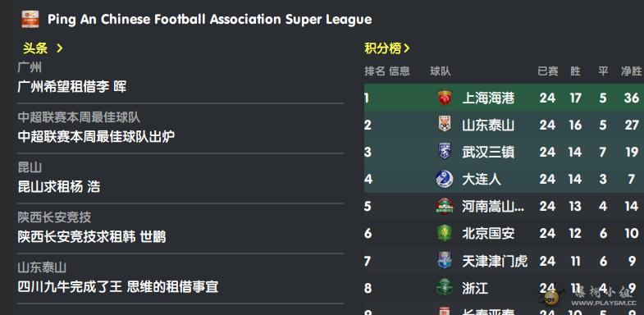
Task: Sort standings by 净胜 column header
Action: 631,71
